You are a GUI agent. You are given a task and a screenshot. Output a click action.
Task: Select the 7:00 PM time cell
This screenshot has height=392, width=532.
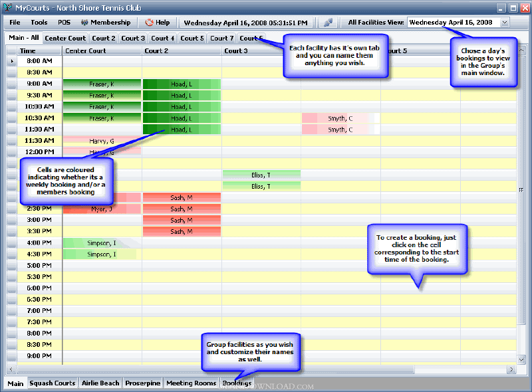(x=39, y=311)
